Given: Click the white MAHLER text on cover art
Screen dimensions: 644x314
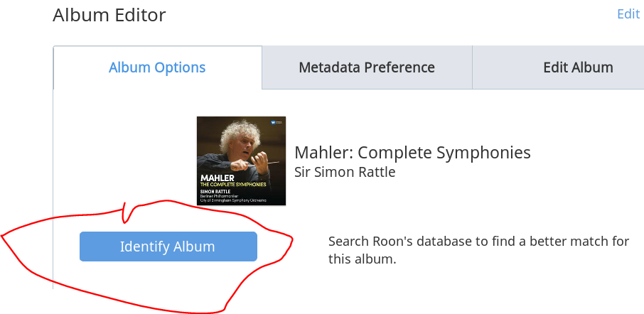Looking at the screenshot, I should coord(218,178).
